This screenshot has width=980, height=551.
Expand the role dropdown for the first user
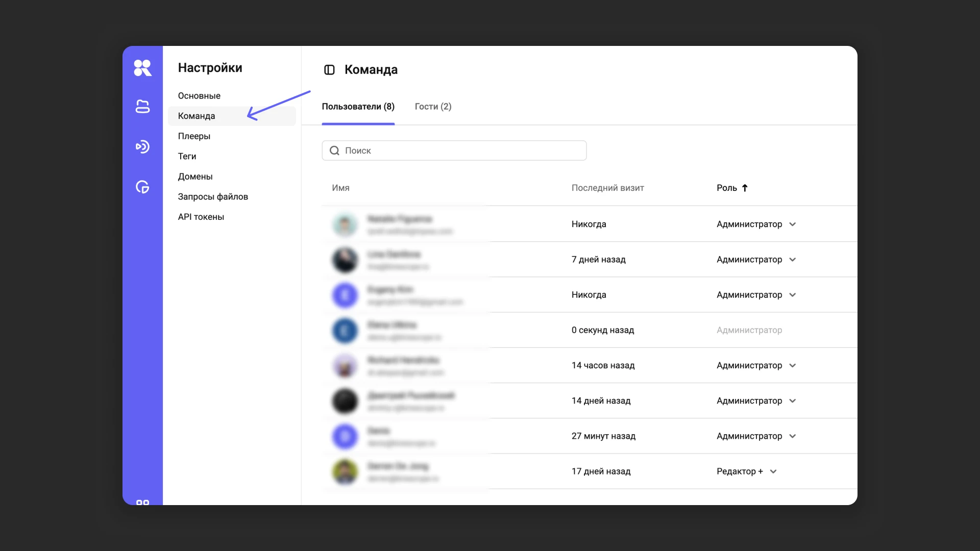pyautogui.click(x=793, y=224)
